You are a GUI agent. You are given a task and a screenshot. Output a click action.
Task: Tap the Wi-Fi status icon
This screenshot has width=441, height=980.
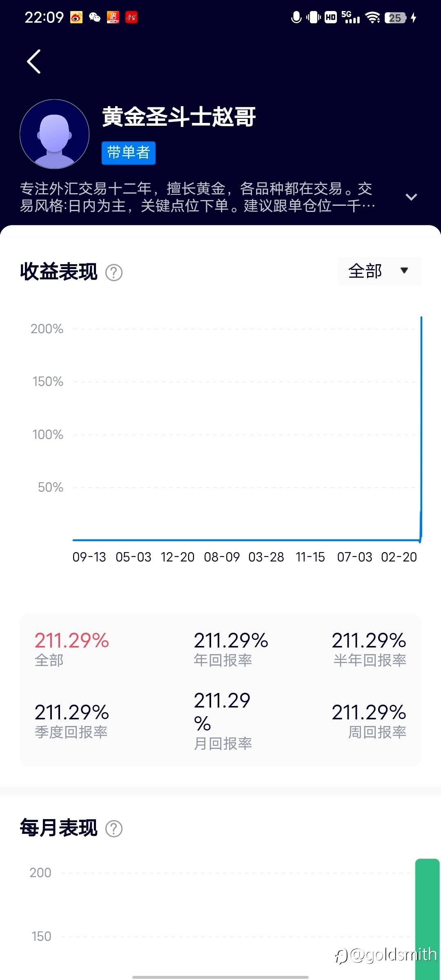pyautogui.click(x=372, y=18)
